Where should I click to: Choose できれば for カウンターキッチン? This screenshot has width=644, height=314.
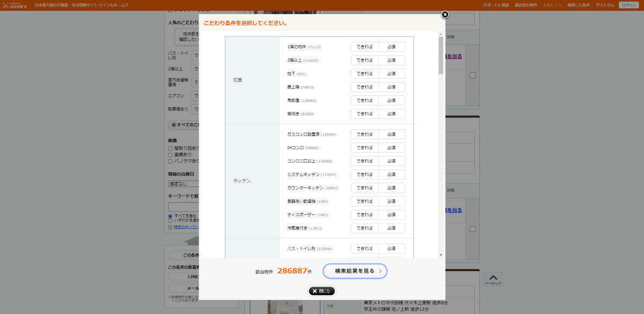click(x=365, y=188)
